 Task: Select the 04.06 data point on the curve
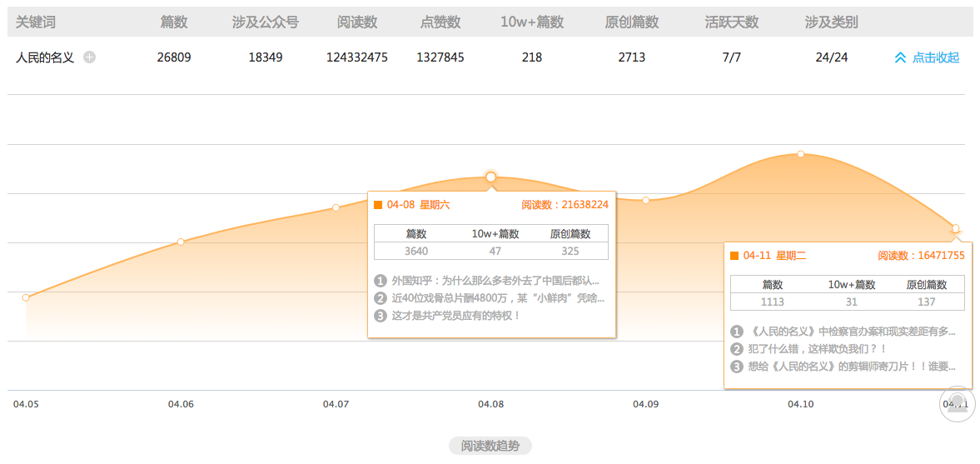pos(181,242)
